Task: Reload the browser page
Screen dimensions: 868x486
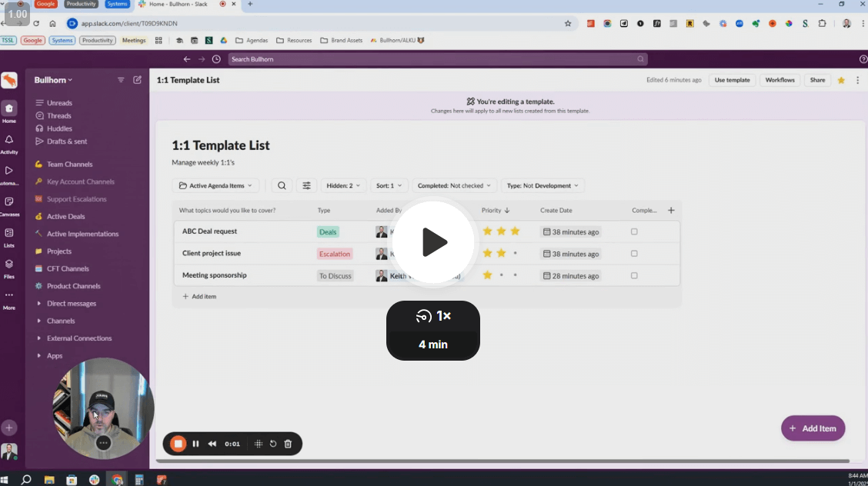Action: coord(36,23)
